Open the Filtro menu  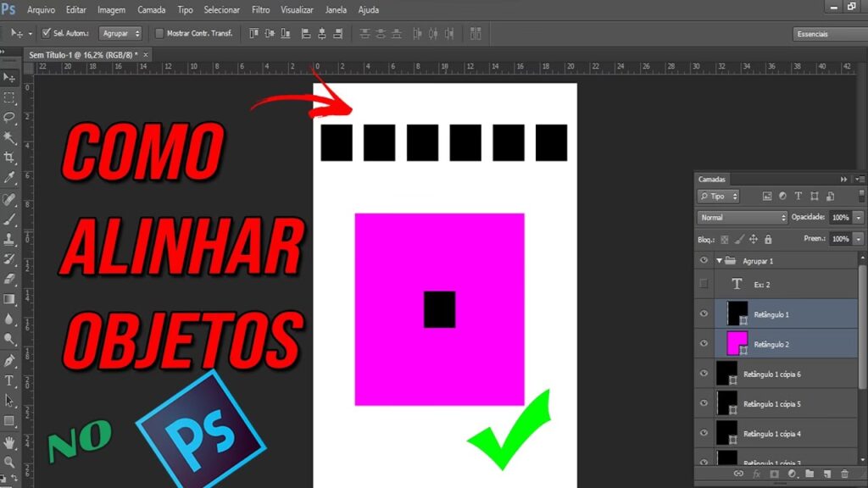(261, 10)
